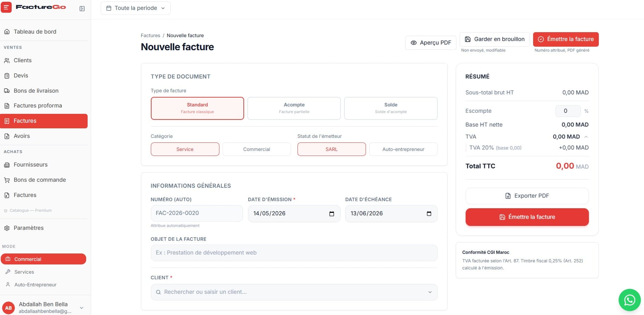Click the Devis document icon
Viewport: 644px width, 315px height.
pos(7,76)
